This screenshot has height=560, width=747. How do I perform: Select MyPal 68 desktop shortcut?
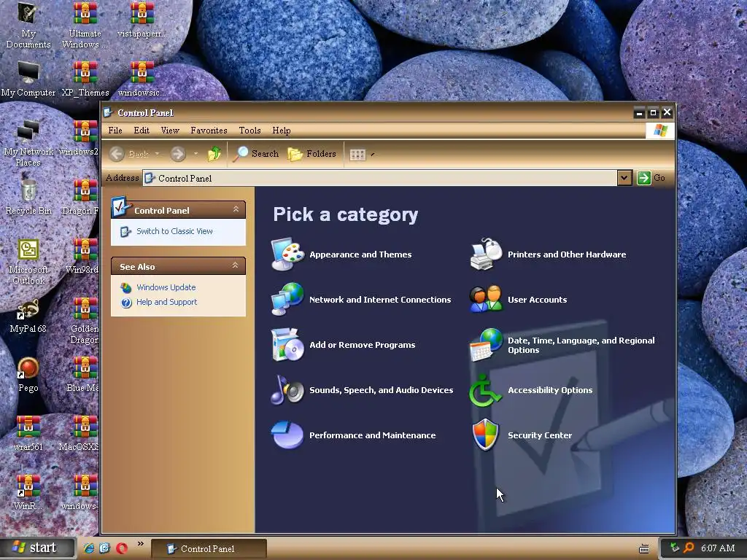28,315
